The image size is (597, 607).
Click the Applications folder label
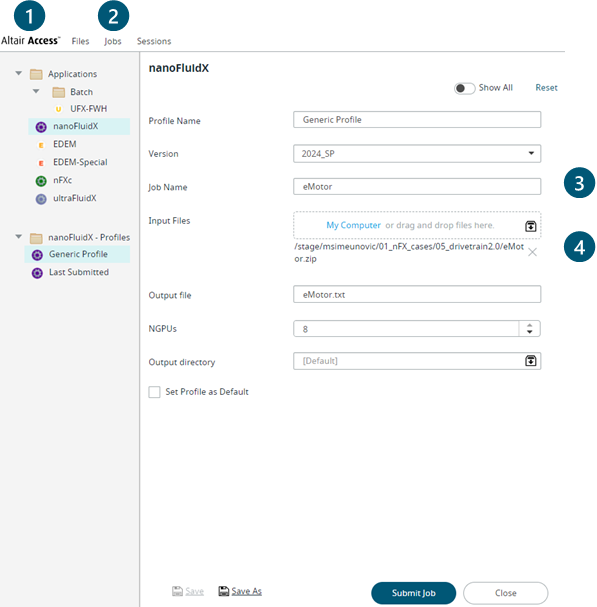(x=72, y=74)
